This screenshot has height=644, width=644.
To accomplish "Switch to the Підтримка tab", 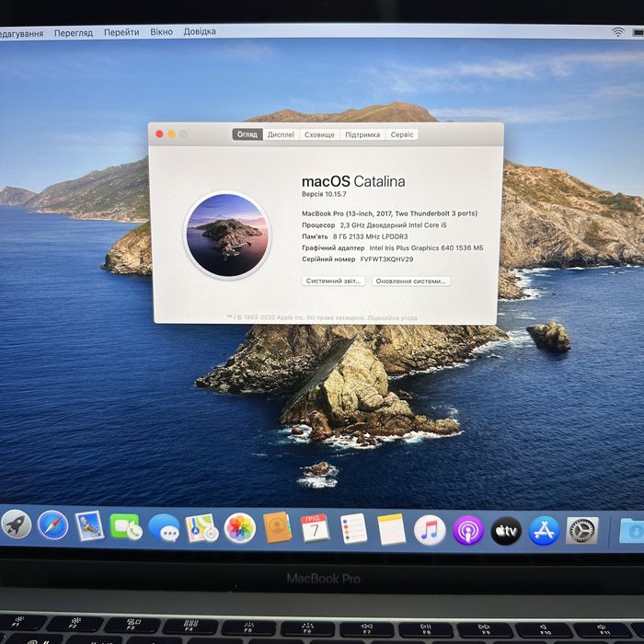I will coord(362,134).
